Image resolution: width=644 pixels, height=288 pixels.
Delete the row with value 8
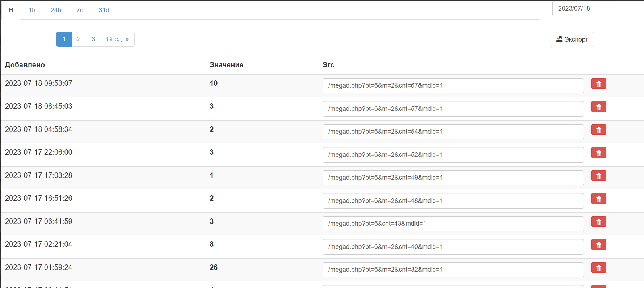point(598,245)
